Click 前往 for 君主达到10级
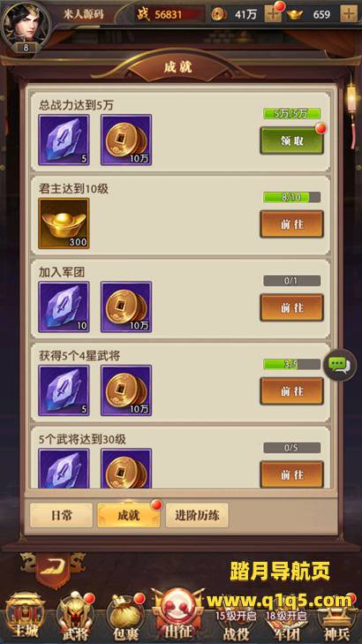 point(292,224)
